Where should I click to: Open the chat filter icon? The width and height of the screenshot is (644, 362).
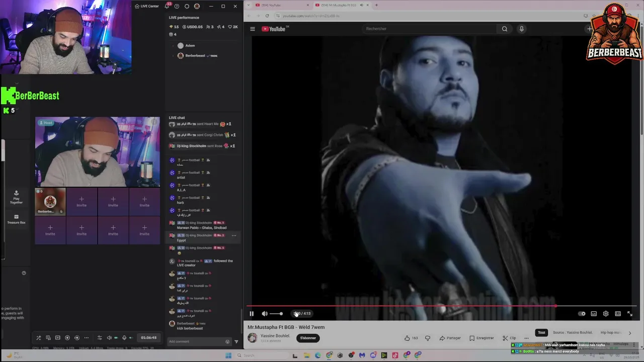click(x=236, y=342)
